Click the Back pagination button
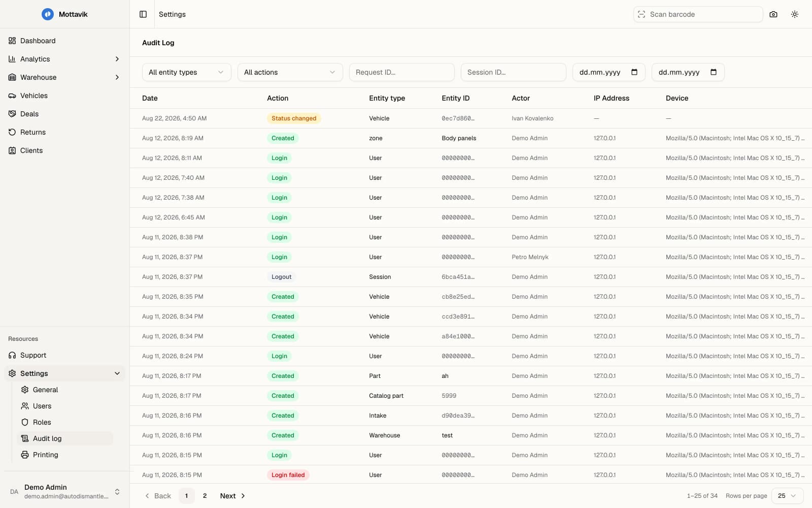The height and width of the screenshot is (508, 812). pyautogui.click(x=158, y=496)
